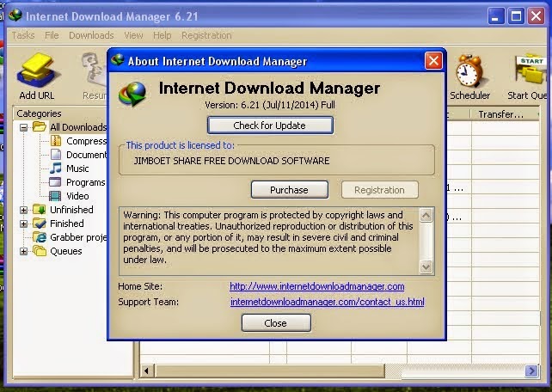552x392 pixels.
Task: Select the Compressed category icon
Action: click(56, 141)
